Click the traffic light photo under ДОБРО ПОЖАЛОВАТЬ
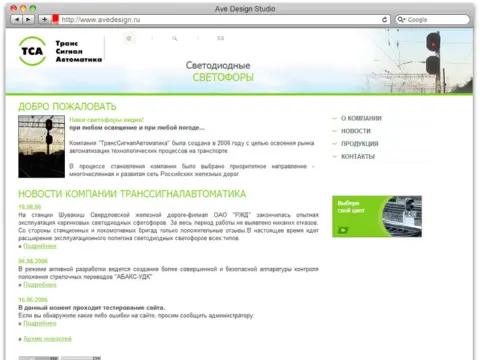Screen dimensions: 480x360 click(42, 146)
